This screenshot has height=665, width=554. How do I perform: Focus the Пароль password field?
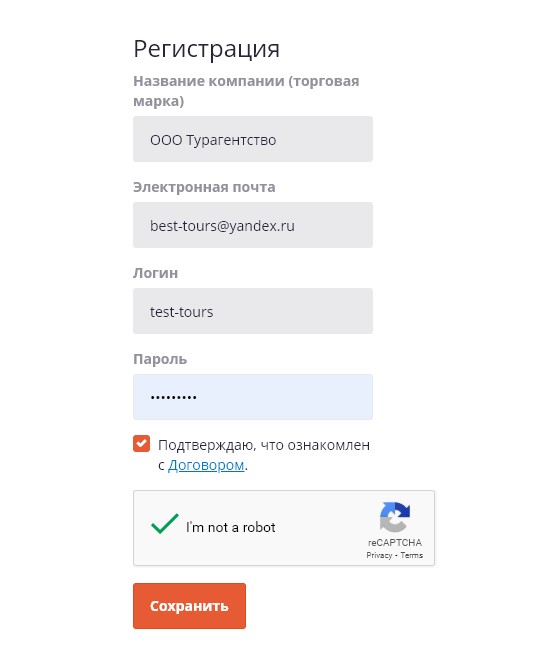(253, 397)
